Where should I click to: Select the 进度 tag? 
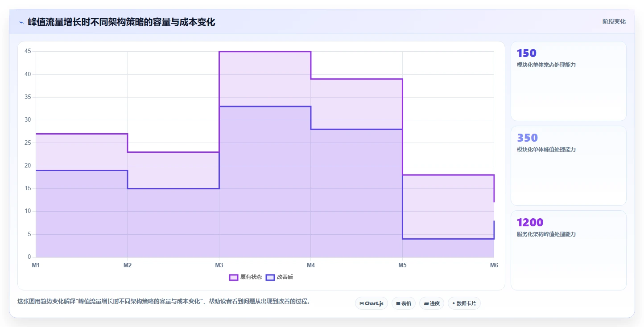432,303
